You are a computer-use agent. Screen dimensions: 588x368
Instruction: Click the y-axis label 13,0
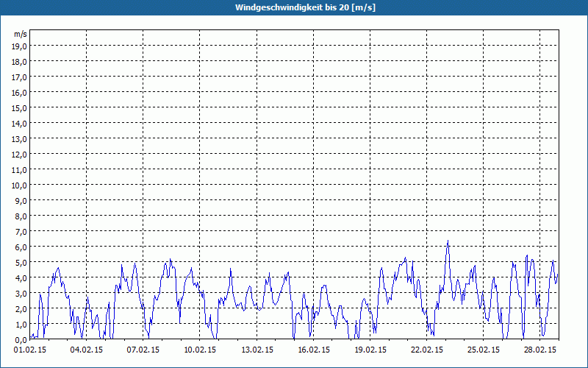pyautogui.click(x=21, y=139)
